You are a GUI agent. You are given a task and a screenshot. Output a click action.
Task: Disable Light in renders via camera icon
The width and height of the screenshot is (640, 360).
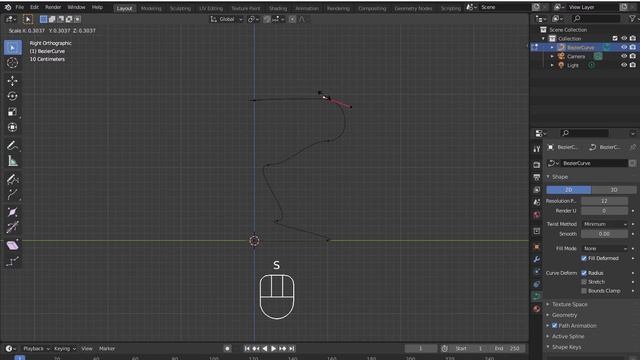[x=633, y=65]
